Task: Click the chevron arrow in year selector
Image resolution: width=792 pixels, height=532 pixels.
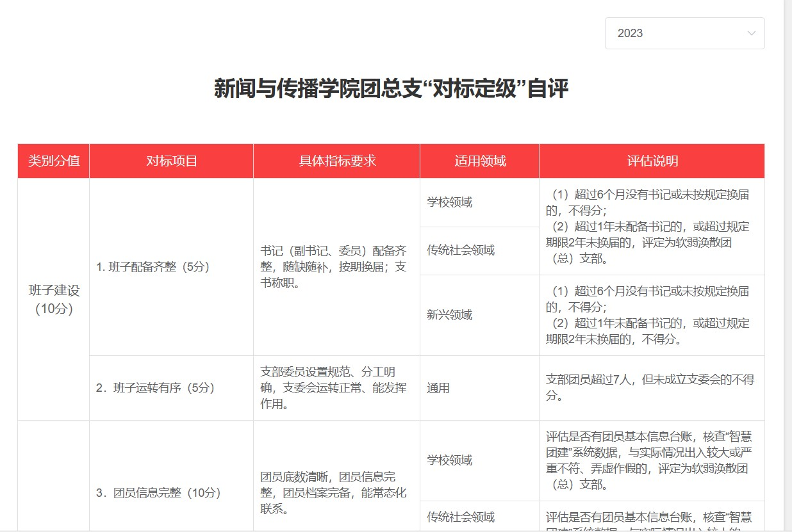Action: 751,33
